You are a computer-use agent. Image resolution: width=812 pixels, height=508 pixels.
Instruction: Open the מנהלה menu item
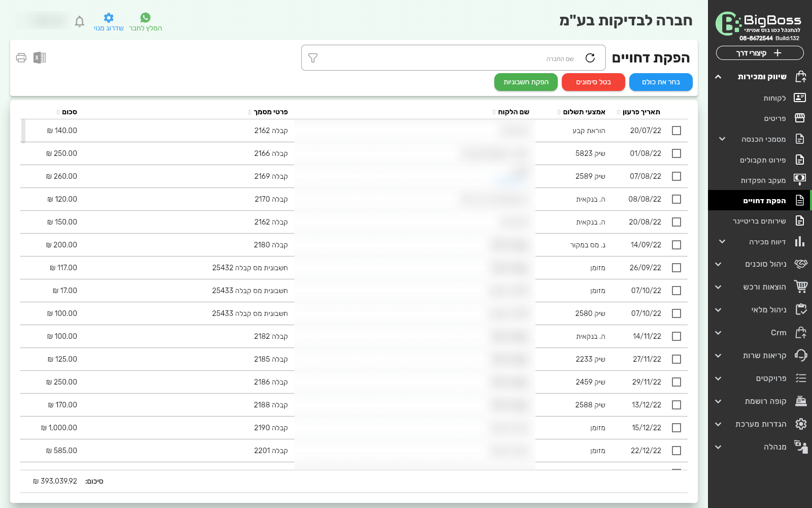click(760, 447)
